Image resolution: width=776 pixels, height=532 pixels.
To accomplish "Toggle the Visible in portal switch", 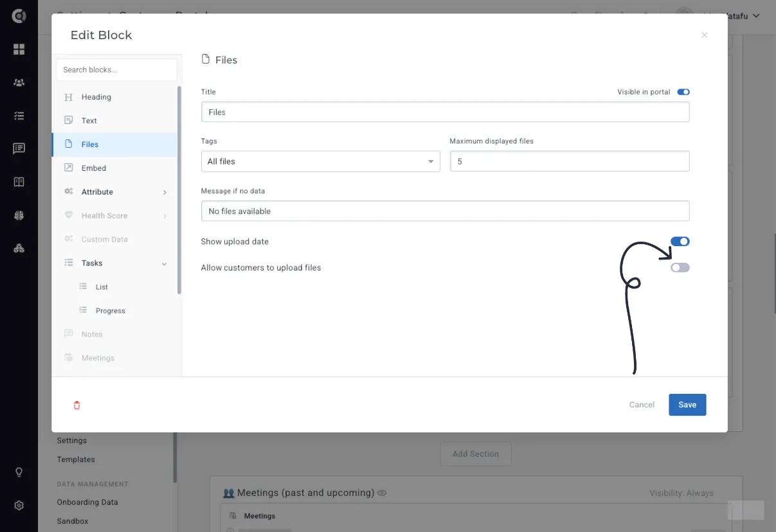I will click(683, 92).
